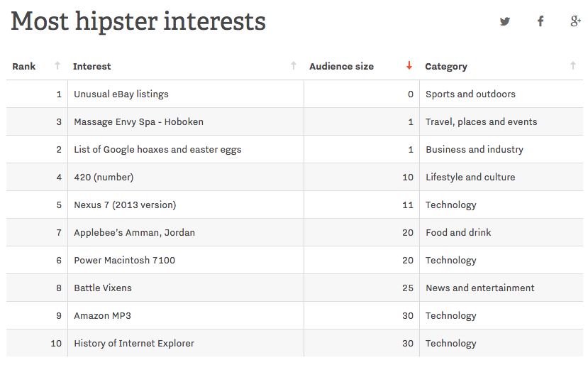Share via the Facebook icon
This screenshot has width=588, height=365.
pyautogui.click(x=540, y=21)
